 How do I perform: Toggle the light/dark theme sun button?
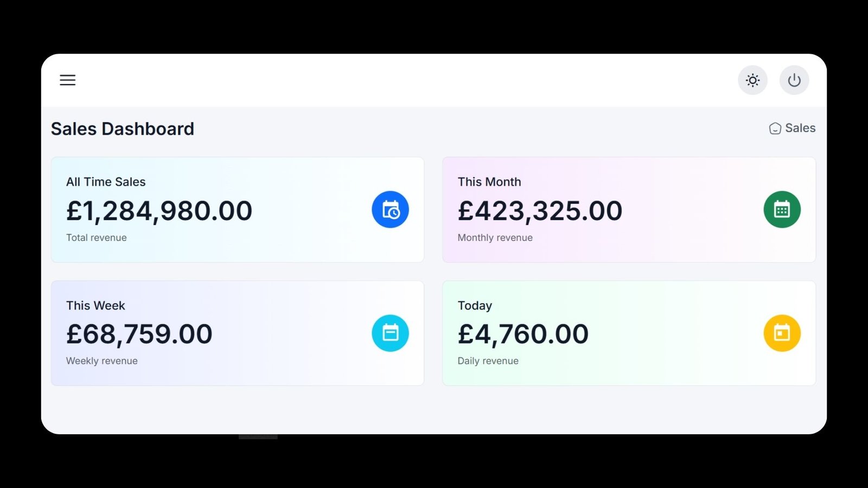click(752, 80)
